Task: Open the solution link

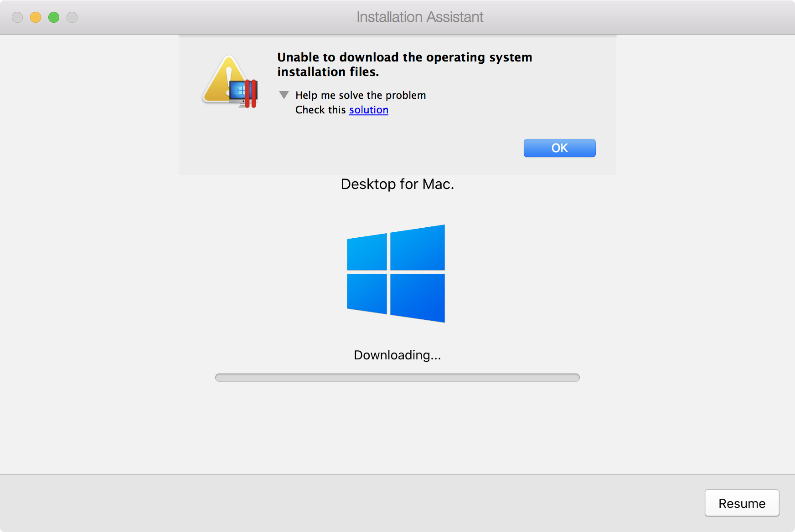Action: [x=369, y=110]
